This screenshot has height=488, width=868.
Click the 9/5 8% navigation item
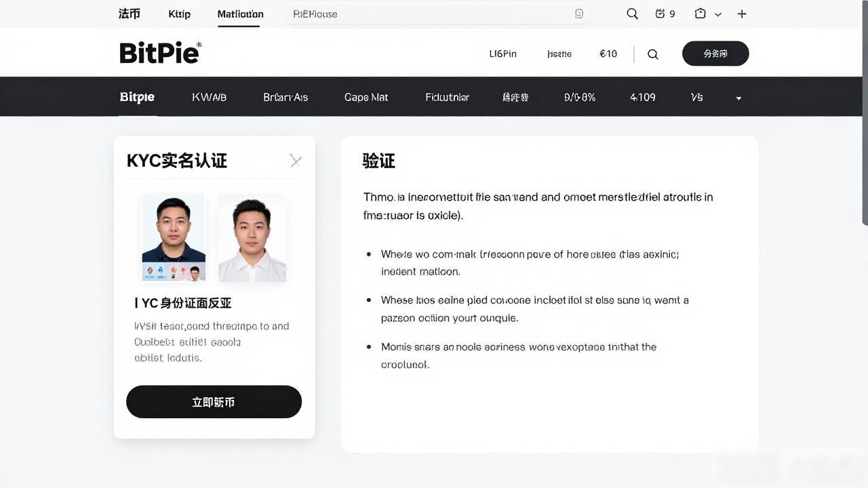click(580, 97)
